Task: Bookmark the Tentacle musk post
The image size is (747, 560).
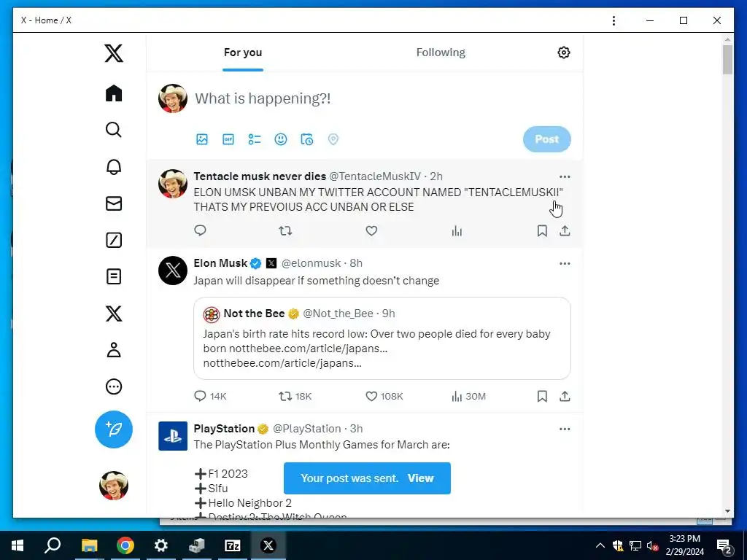Action: point(542,231)
